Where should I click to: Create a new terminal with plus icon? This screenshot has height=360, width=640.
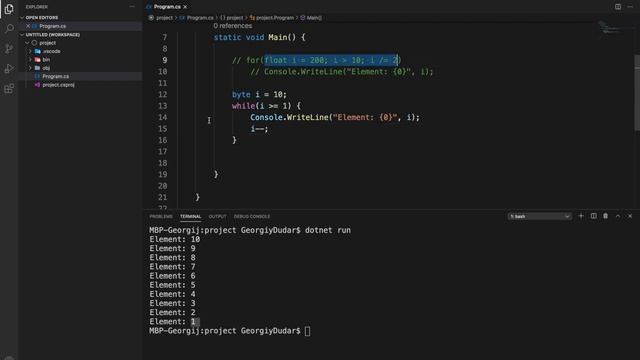(x=581, y=216)
